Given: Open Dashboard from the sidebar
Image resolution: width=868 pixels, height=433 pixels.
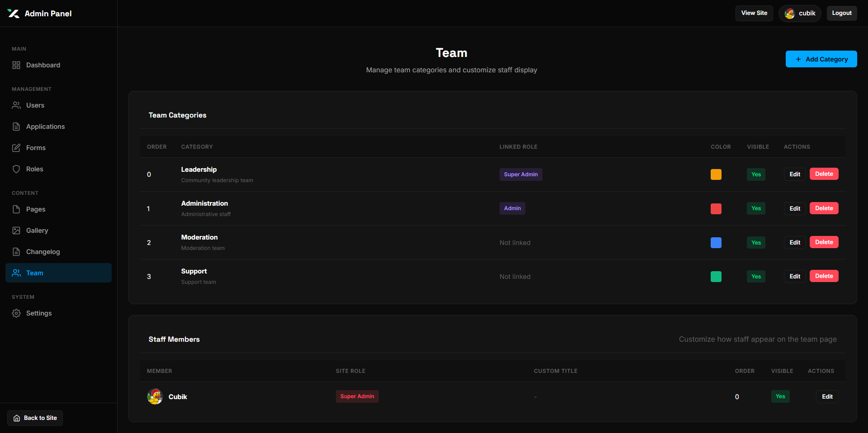Looking at the screenshot, I should click(x=59, y=65).
